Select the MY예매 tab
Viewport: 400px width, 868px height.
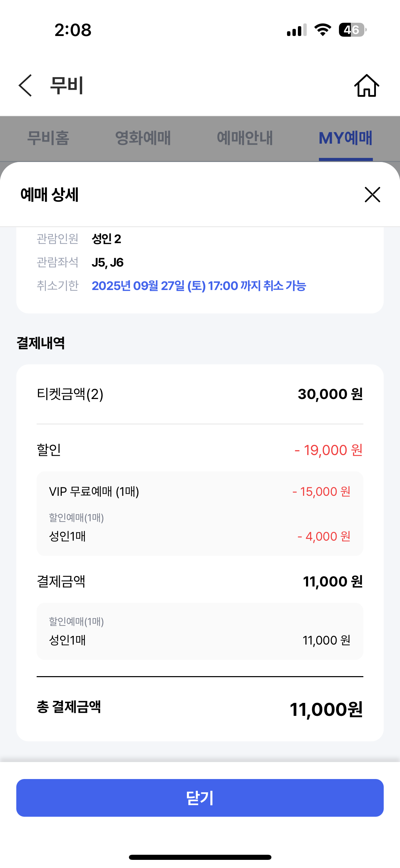[x=346, y=138]
